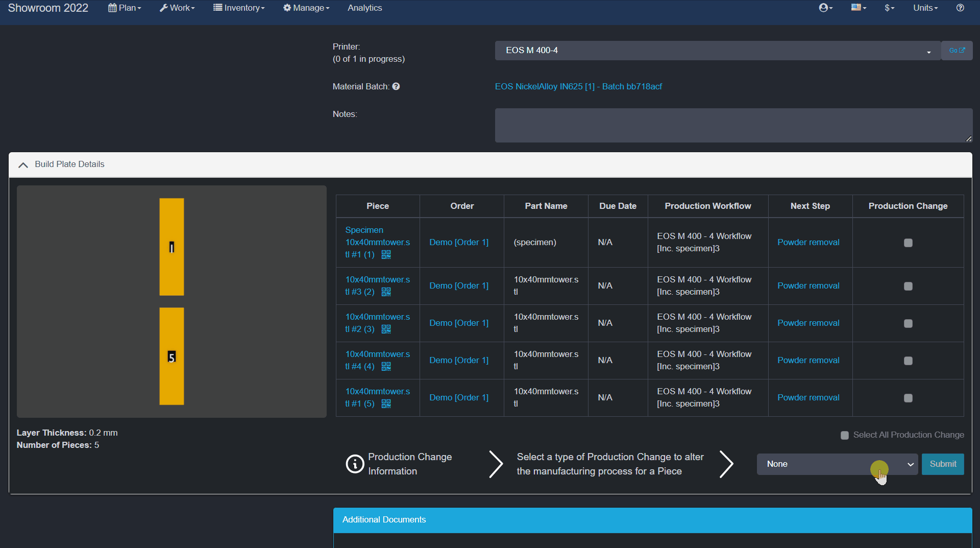Screen dimensions: 980x548
Task: Open the language flag selector
Action: tap(859, 8)
